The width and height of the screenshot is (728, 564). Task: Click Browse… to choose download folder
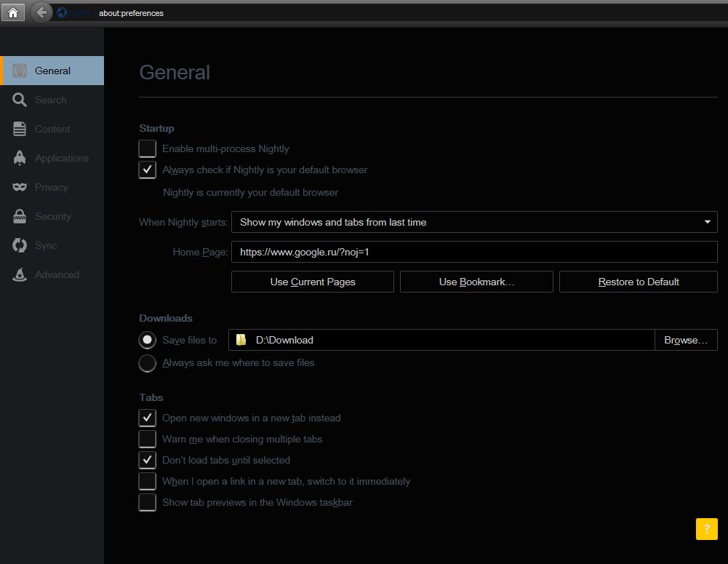pyautogui.click(x=686, y=340)
